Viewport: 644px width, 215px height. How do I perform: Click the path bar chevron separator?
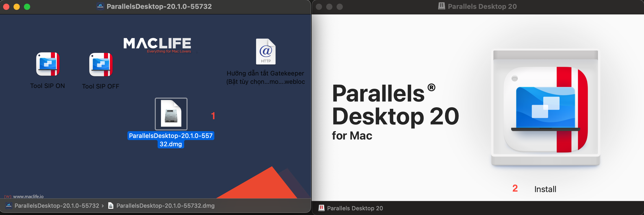point(103,206)
